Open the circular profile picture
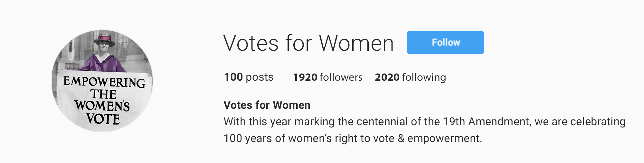The width and height of the screenshot is (644, 163). (102, 81)
